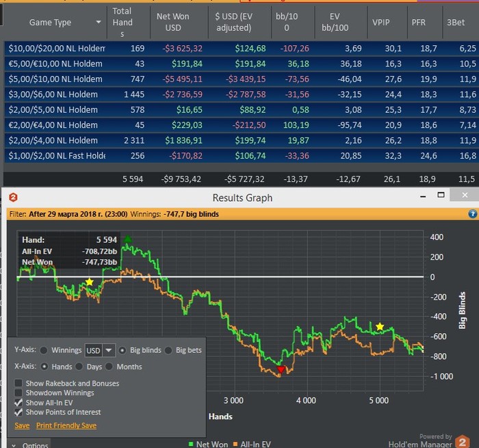The width and height of the screenshot is (479, 448).
Task: Click the Hold'em Manager 2 logo bottom right
Action: coord(463,441)
